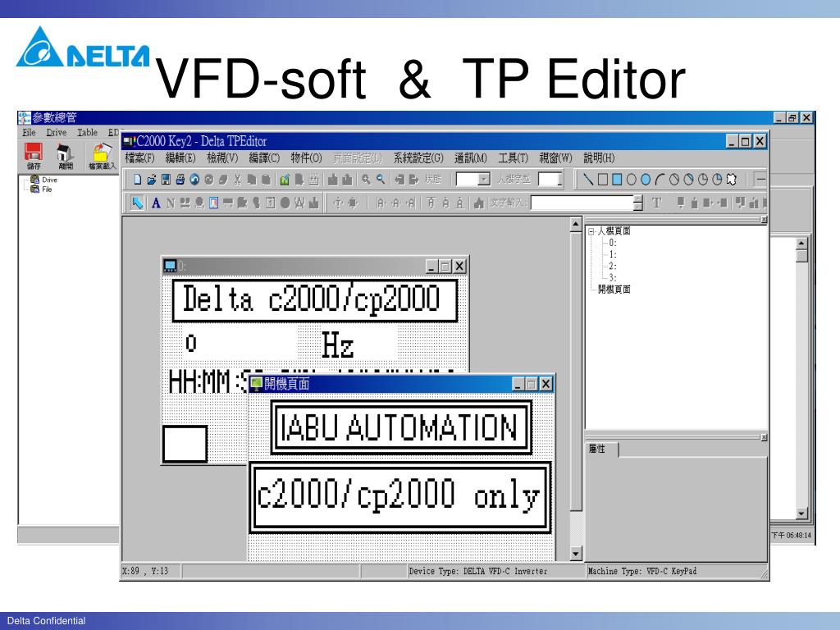Click the canvas scrollbar up arrow
The height and width of the screenshot is (630, 840).
(576, 225)
